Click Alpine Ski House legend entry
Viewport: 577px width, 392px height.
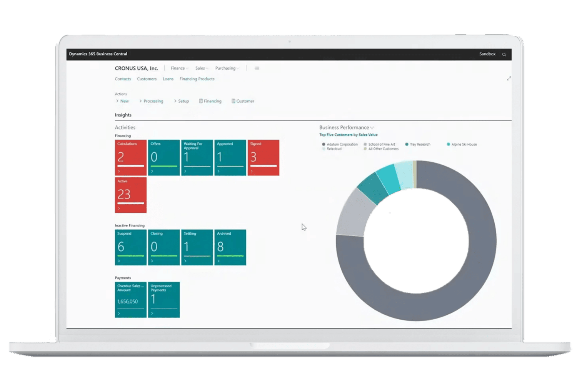(462, 144)
